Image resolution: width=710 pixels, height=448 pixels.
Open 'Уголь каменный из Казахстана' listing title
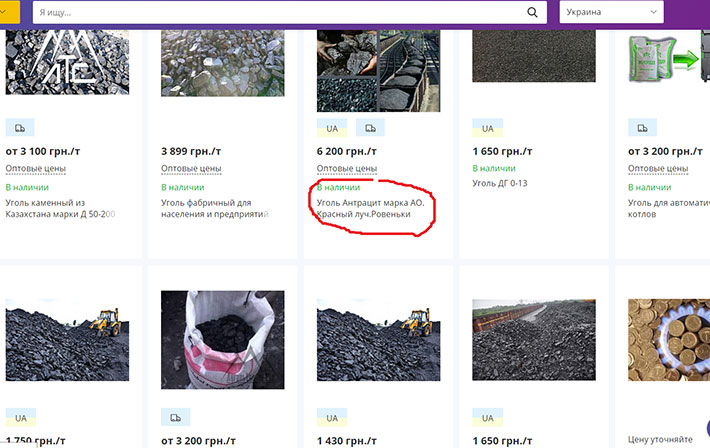pyautogui.click(x=60, y=208)
